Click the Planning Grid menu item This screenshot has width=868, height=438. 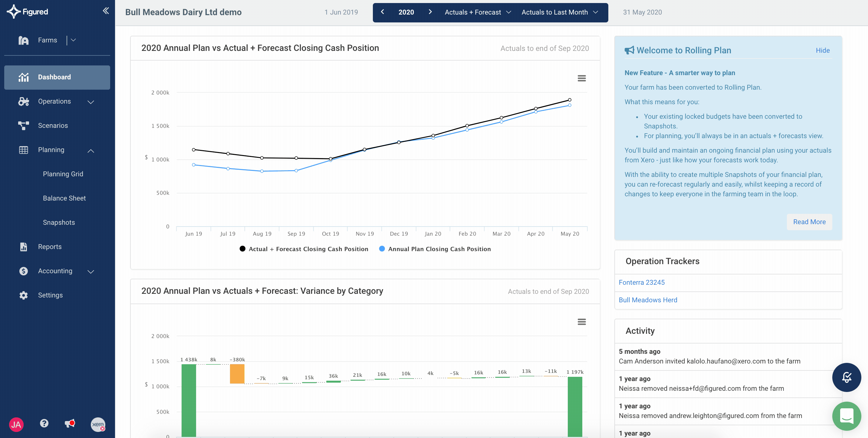point(63,174)
